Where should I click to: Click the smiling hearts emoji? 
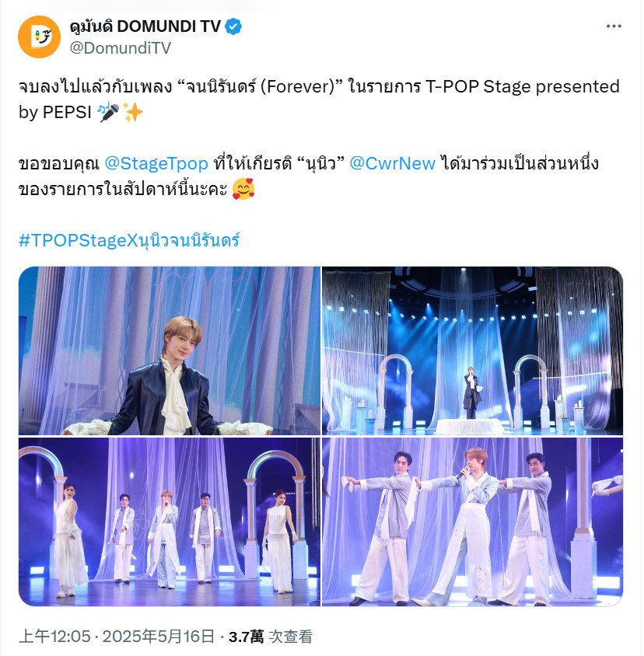tap(243, 189)
